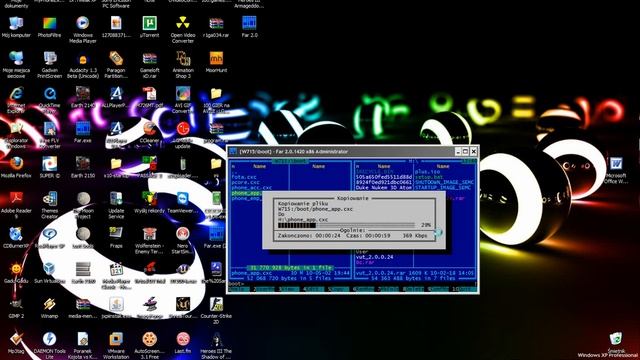This screenshot has width=640, height=360.
Task: Open Windows Media Player desktop shortcut
Action: (82, 30)
